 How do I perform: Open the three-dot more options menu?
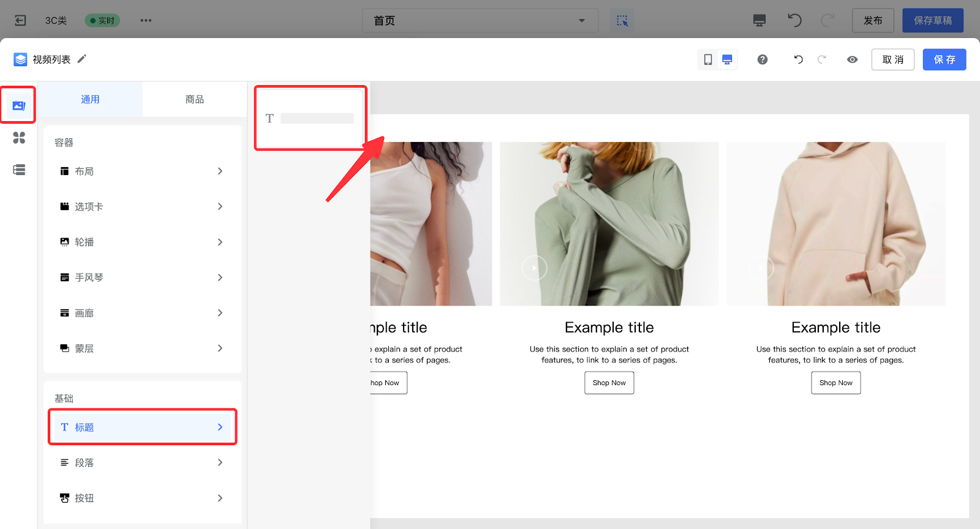(x=146, y=20)
